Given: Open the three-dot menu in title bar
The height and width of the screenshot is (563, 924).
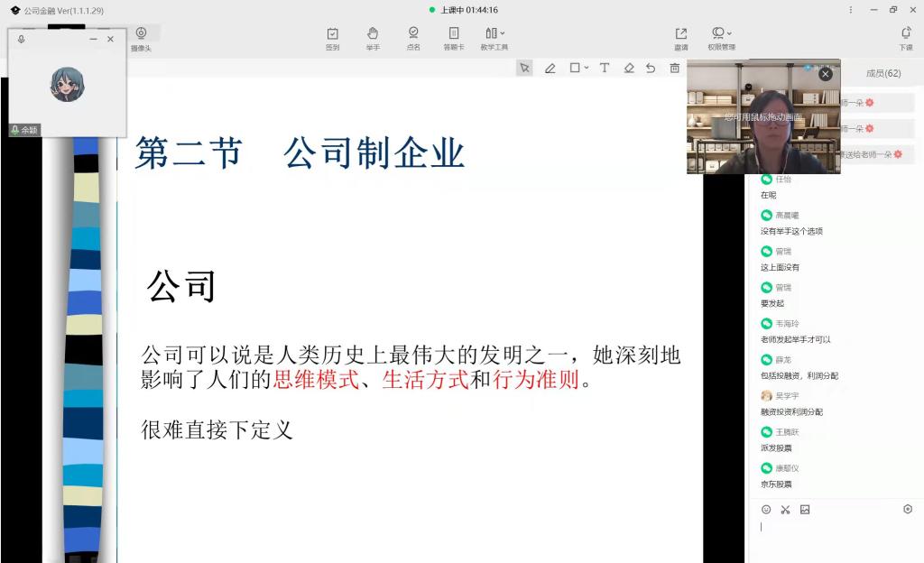Looking at the screenshot, I should tap(851, 10).
